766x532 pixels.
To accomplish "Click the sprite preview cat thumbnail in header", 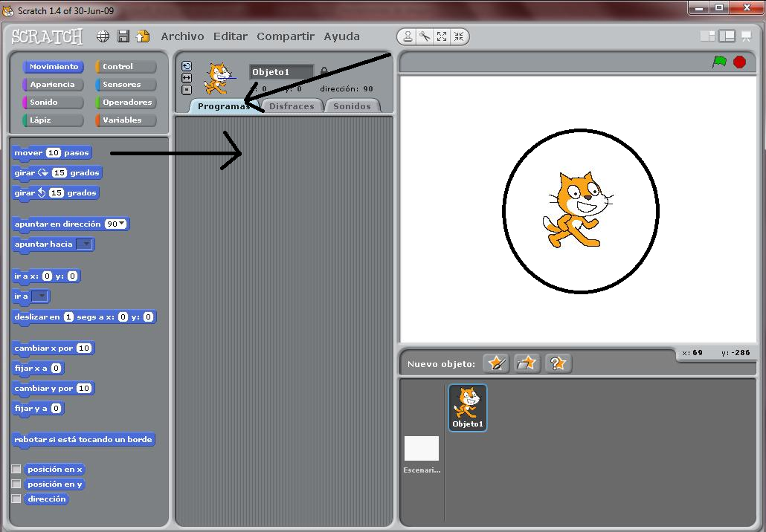I will 219,79.
